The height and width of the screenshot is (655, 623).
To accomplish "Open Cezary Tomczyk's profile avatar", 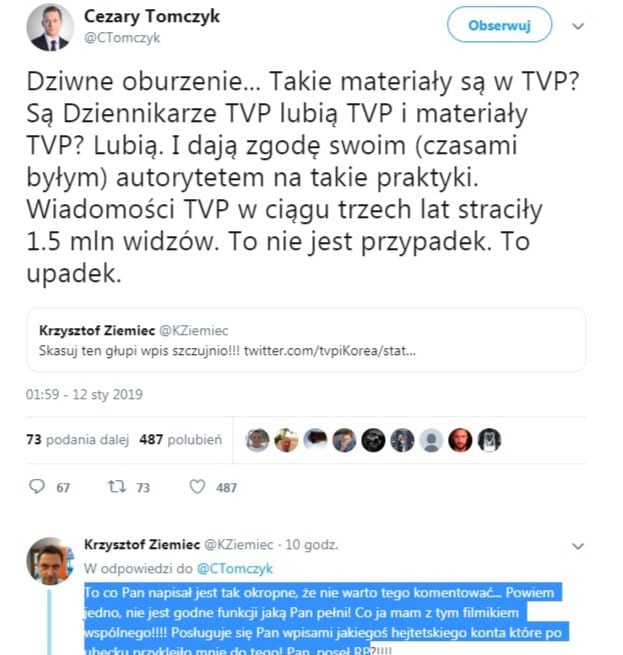I will (50, 28).
